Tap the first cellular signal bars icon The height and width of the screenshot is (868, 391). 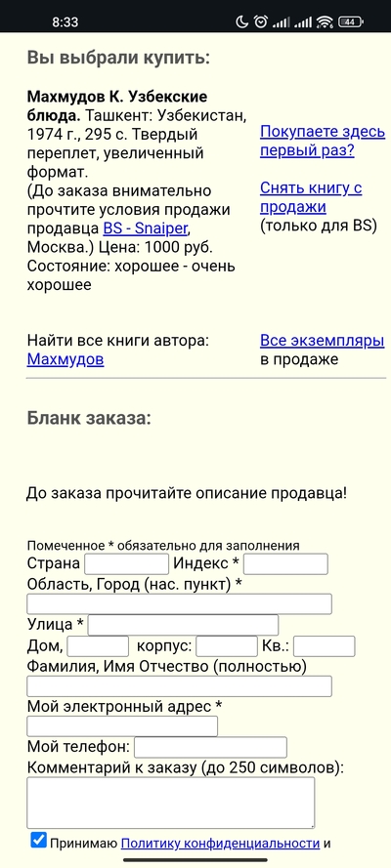[281, 22]
